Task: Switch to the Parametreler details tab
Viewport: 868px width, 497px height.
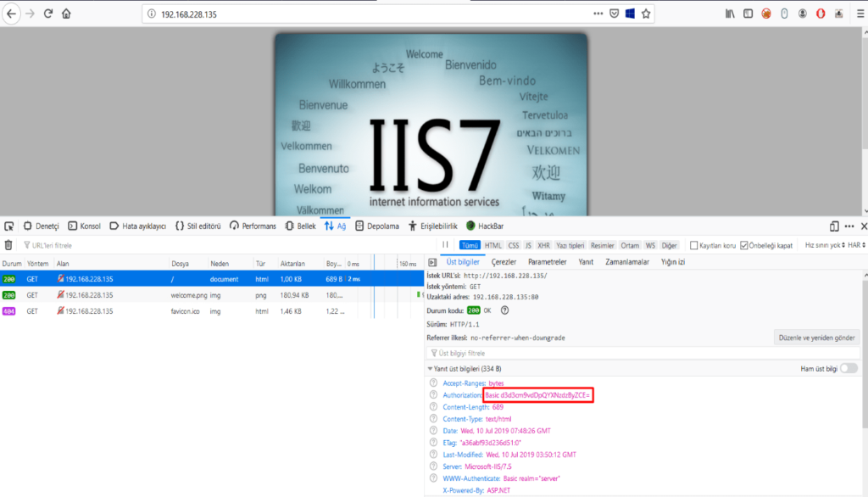Action: pos(547,262)
